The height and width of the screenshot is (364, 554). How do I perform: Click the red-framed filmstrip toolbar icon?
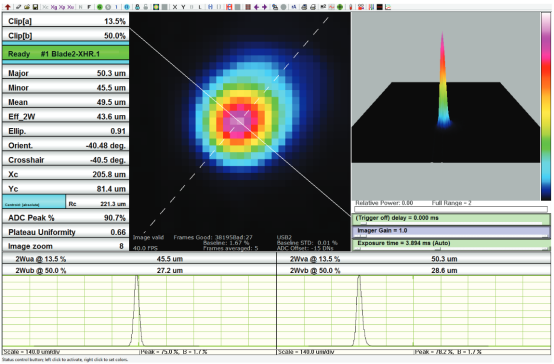[229, 7]
